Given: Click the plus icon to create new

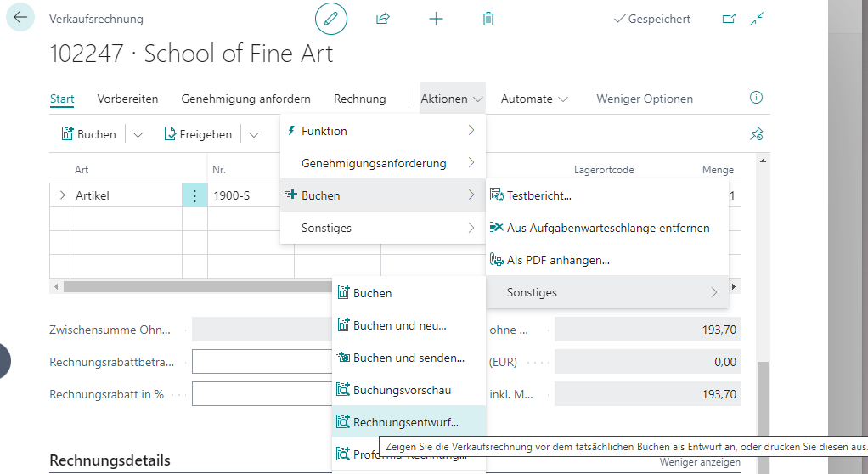Looking at the screenshot, I should coord(436,19).
